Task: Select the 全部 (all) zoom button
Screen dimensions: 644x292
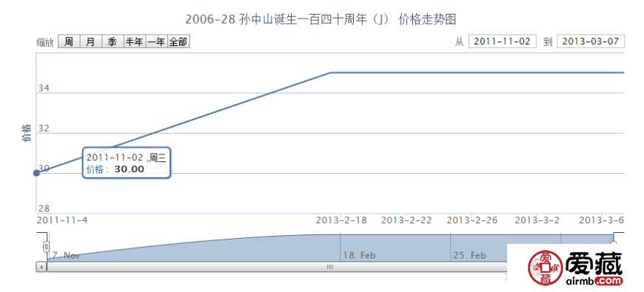Action: point(178,41)
